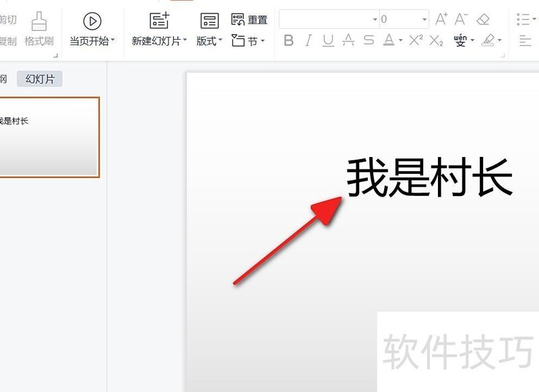Click the subscript formatting icon
The height and width of the screenshot is (392, 539).
[x=438, y=40]
